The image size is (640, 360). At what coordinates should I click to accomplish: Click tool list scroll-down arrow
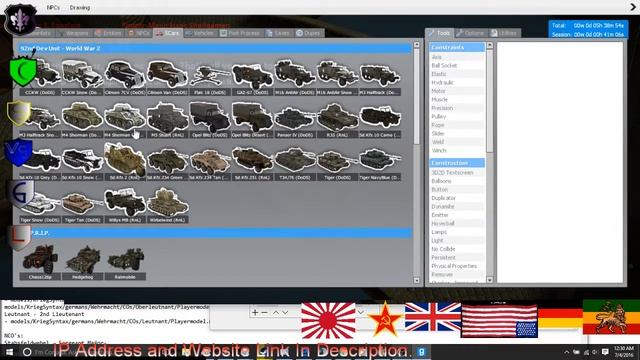[489, 280]
